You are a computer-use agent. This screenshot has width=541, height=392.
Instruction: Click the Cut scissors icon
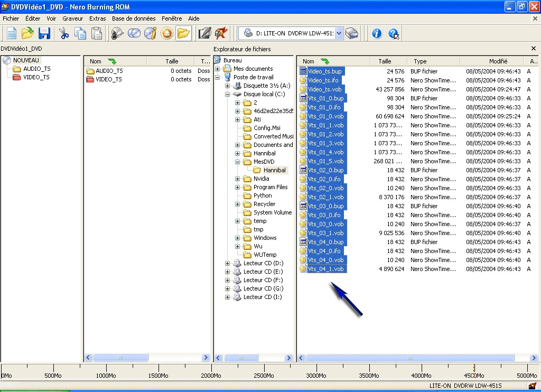(x=64, y=33)
